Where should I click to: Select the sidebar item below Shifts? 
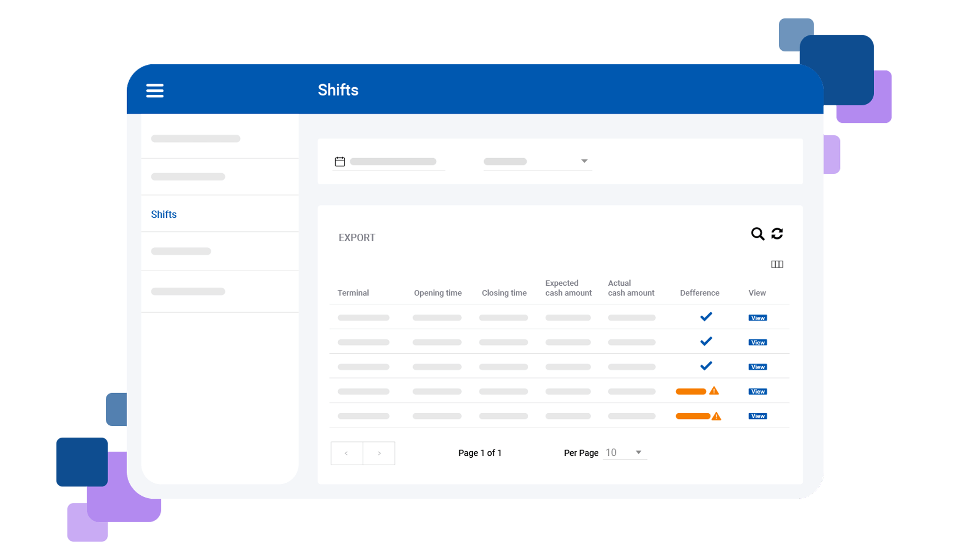point(220,251)
